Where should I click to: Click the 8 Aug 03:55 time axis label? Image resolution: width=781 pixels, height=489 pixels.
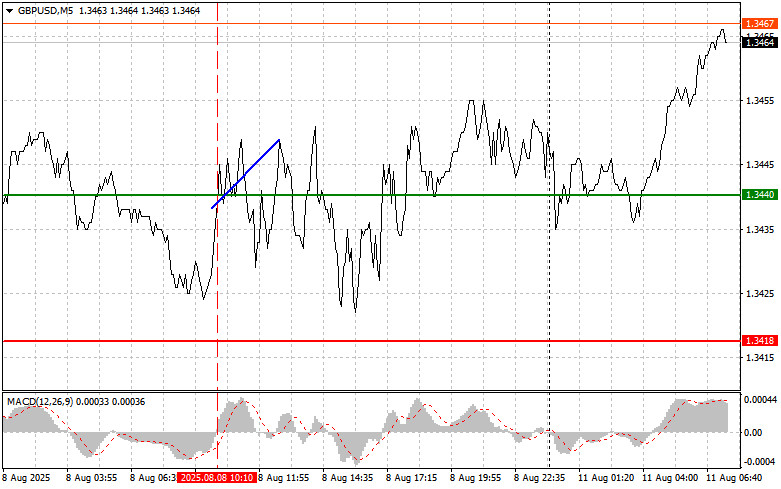92,478
